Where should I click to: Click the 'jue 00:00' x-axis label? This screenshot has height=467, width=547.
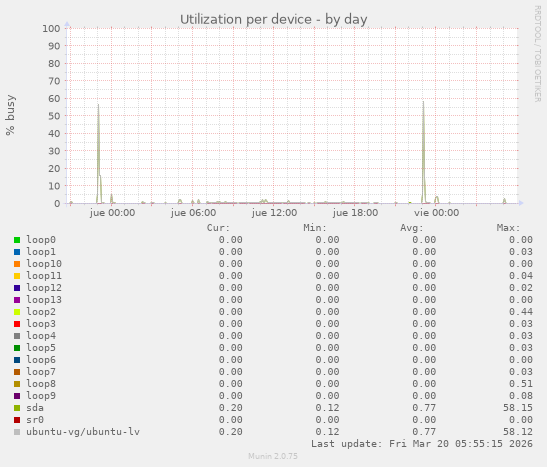[112, 213]
